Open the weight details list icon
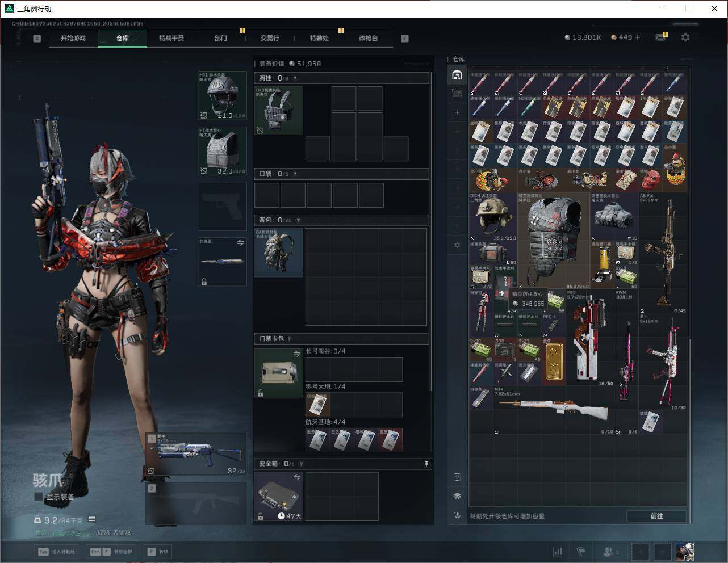Screen dimensions: 728x563 tap(92, 519)
